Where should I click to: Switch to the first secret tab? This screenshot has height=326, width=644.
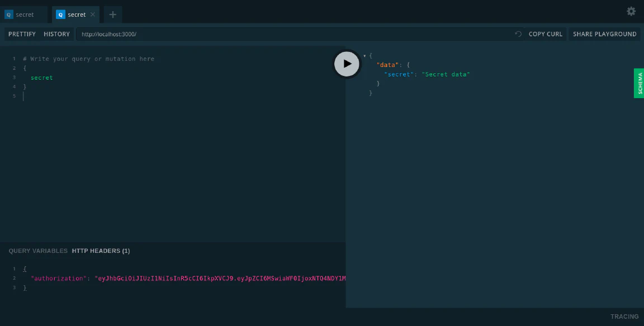point(24,15)
